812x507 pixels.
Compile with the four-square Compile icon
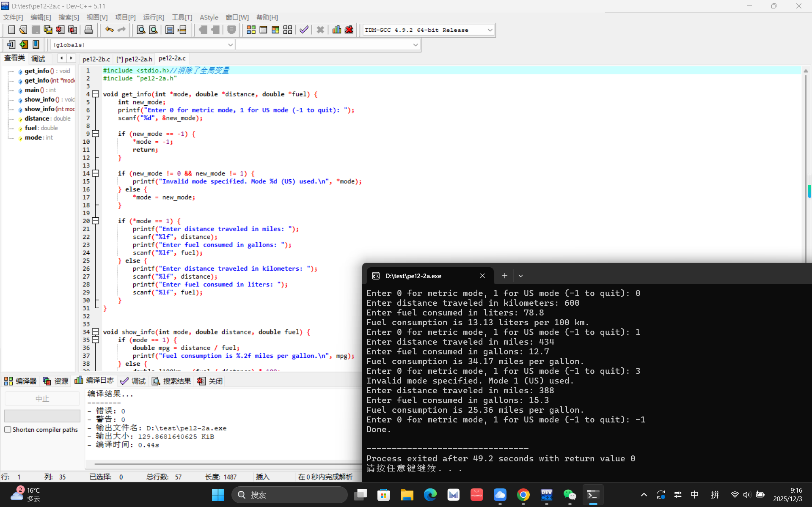251,30
